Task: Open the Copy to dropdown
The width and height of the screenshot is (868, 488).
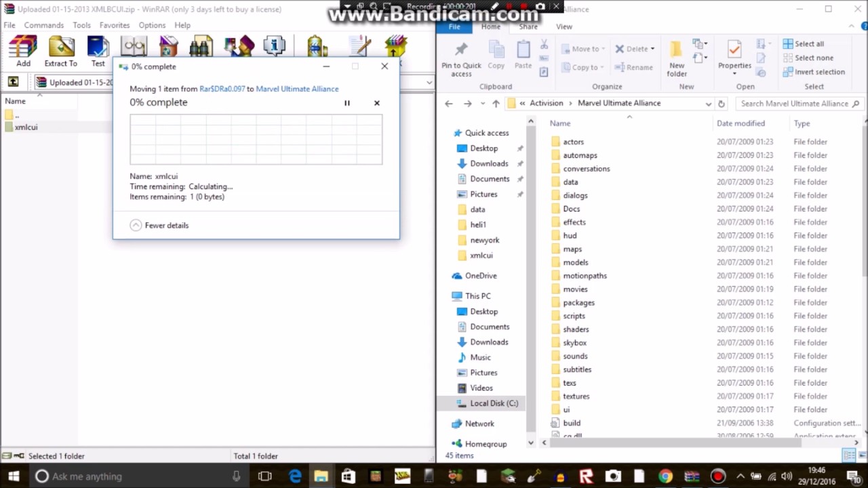Action: 583,67
